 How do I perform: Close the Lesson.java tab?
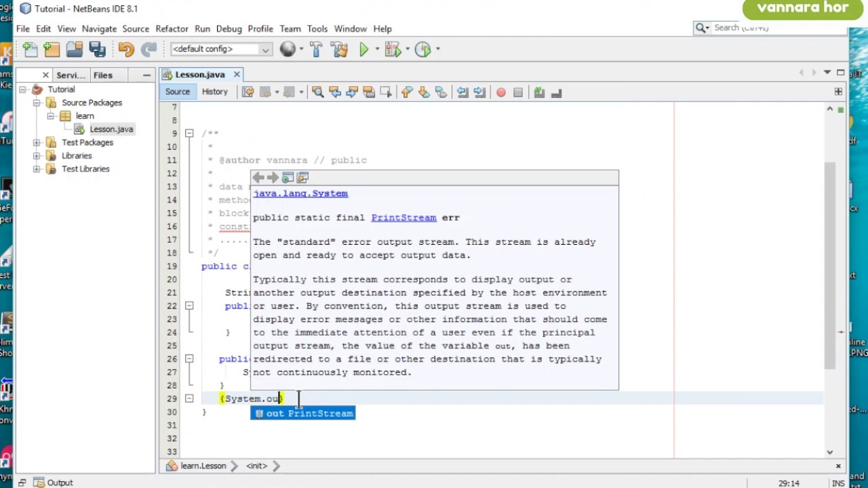(237, 75)
